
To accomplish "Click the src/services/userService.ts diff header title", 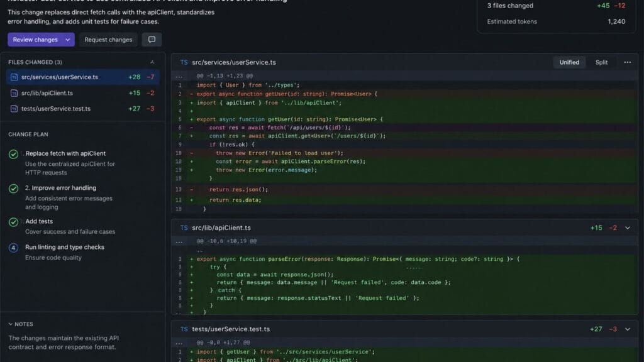I will click(234, 62).
